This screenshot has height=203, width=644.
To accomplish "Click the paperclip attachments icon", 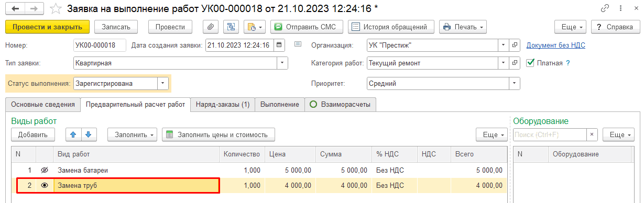I will point(210,27).
